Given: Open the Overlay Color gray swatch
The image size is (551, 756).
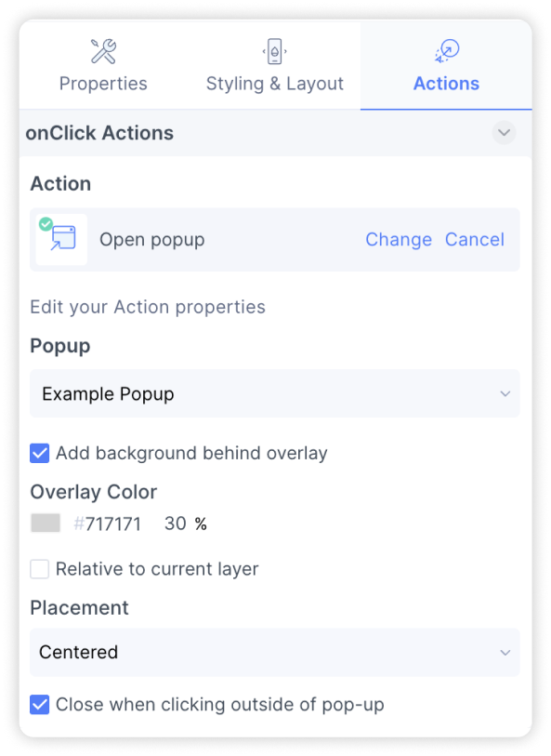Looking at the screenshot, I should (46, 524).
